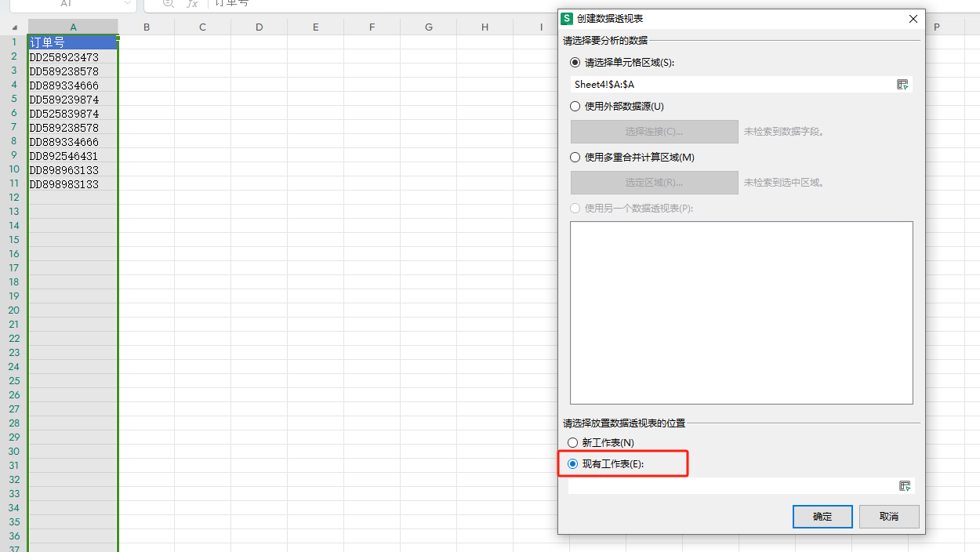Click the range picker icon beside Sheet4!$A:$A
Viewport: 980px width, 552px height.
pos(902,85)
